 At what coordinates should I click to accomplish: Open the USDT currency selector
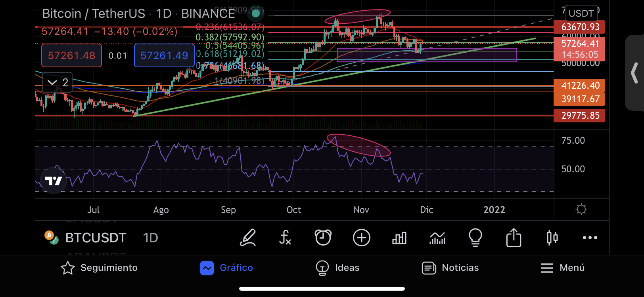581,13
